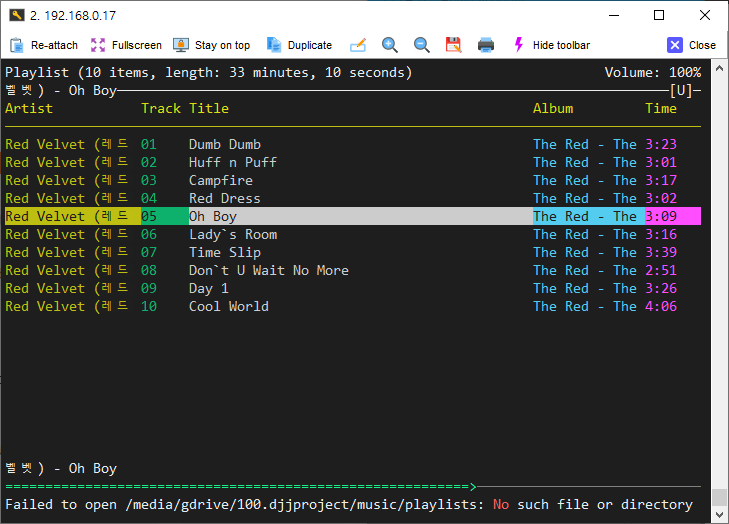Click window title 2. 192.168.0.17
Viewport: 729px width, 524px height.
73,16
